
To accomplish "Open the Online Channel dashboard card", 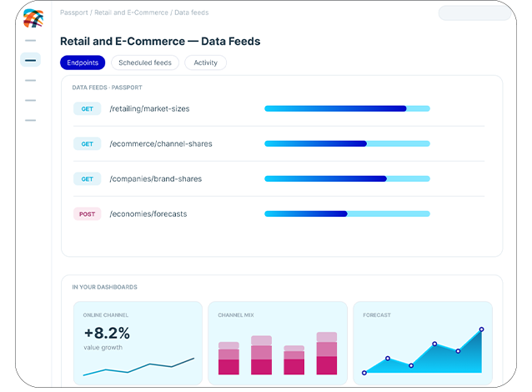I will tap(138, 343).
